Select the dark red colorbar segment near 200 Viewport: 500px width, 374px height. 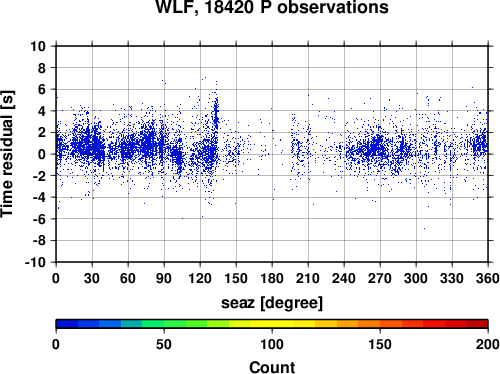[477, 324]
